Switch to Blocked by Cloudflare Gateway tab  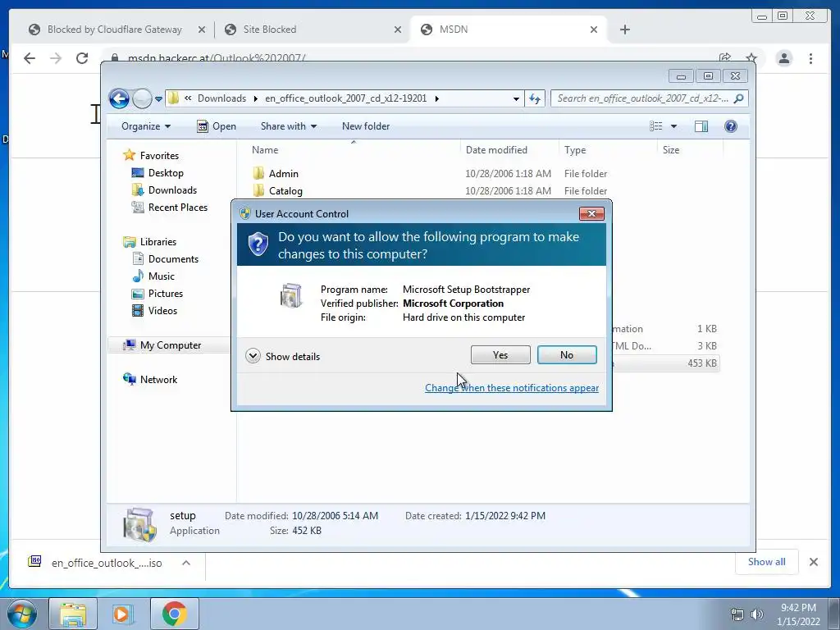(x=114, y=30)
